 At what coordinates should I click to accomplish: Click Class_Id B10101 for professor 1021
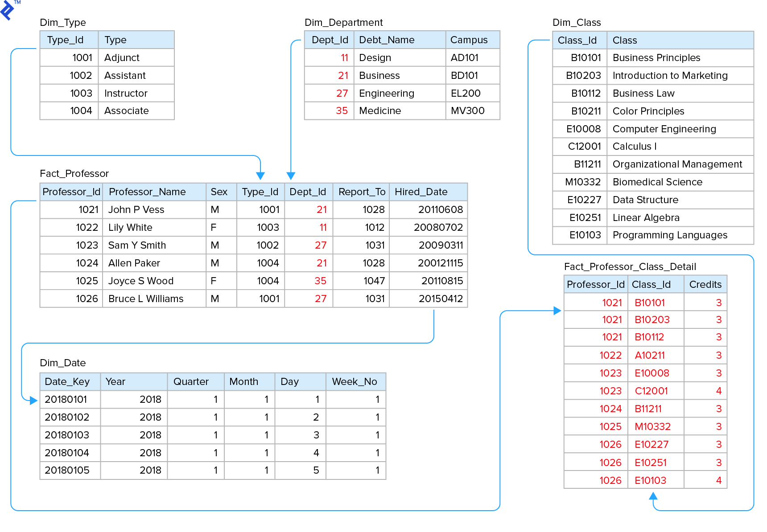click(649, 302)
